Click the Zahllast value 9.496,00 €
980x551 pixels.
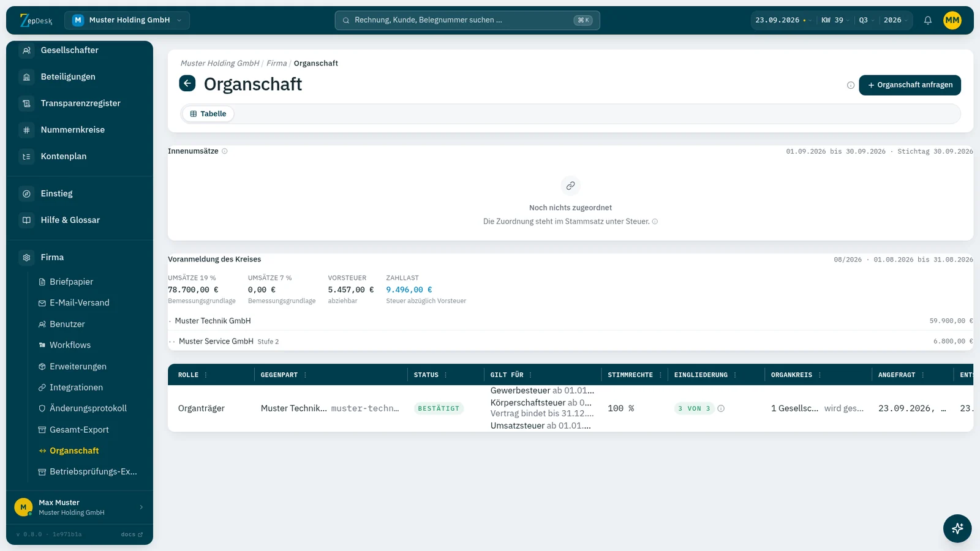click(x=409, y=290)
